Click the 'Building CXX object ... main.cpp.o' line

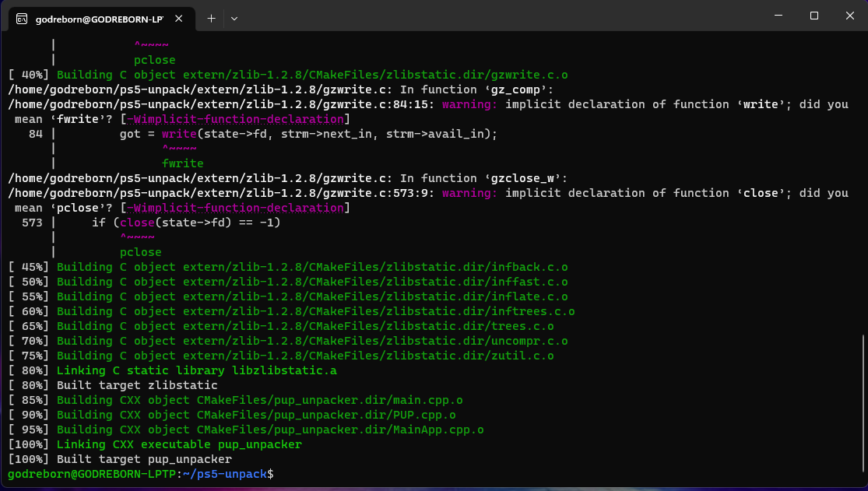[235, 400]
